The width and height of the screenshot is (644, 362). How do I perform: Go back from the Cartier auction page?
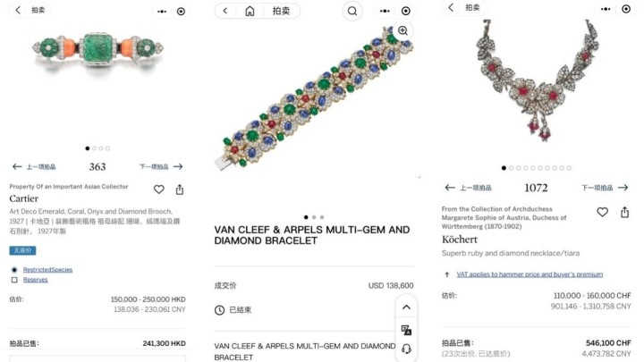pyautogui.click(x=18, y=10)
